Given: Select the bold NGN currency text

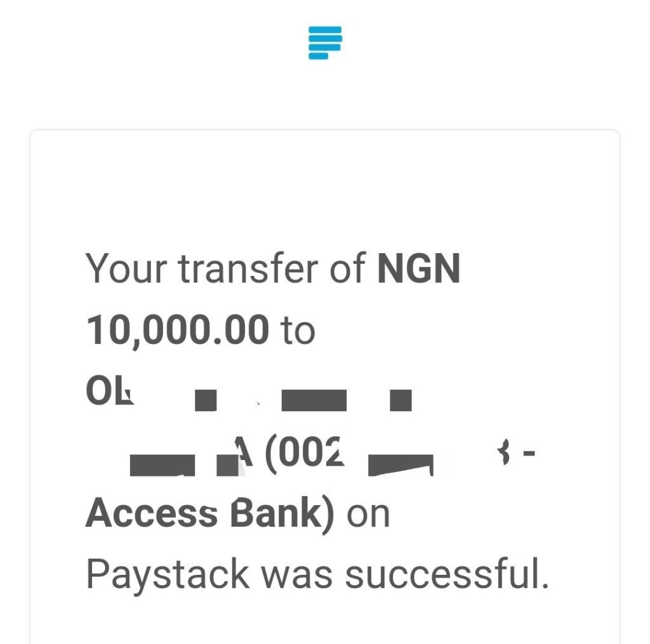Looking at the screenshot, I should click(x=419, y=268).
